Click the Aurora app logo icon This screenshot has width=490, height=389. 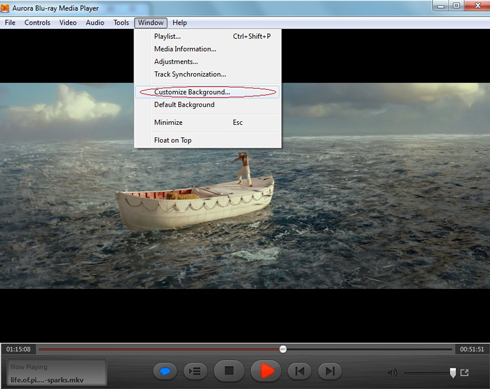click(x=5, y=8)
